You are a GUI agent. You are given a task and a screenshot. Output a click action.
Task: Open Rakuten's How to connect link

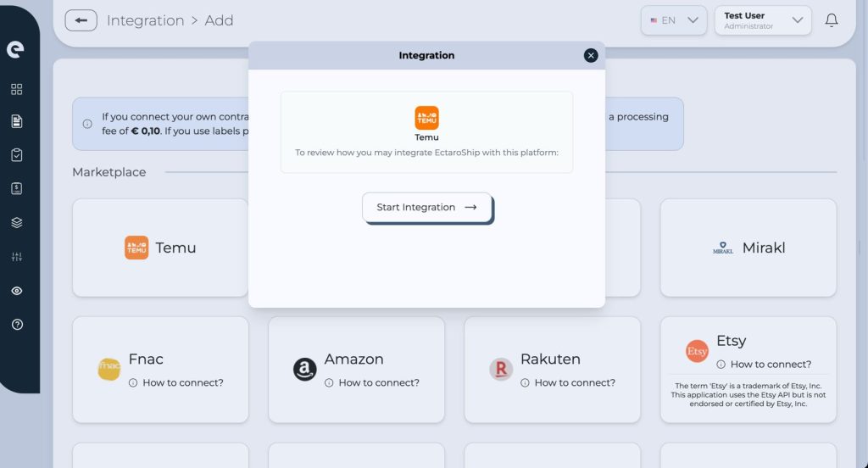point(574,382)
